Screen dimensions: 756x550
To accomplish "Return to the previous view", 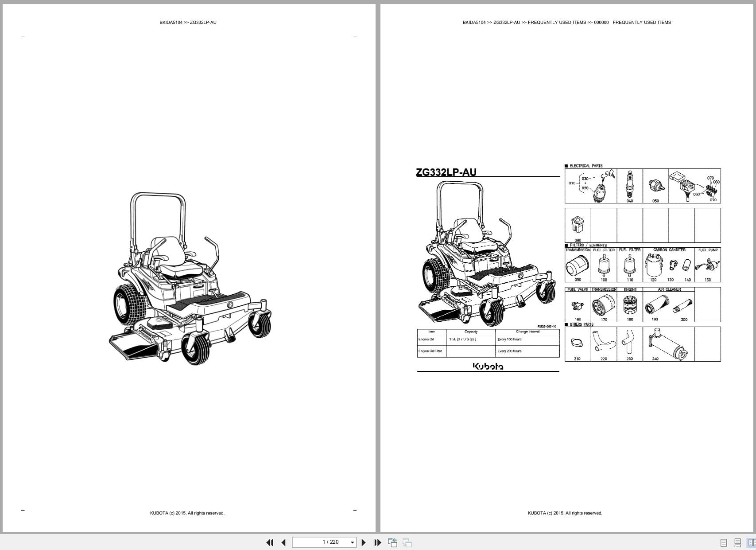I will [x=392, y=542].
